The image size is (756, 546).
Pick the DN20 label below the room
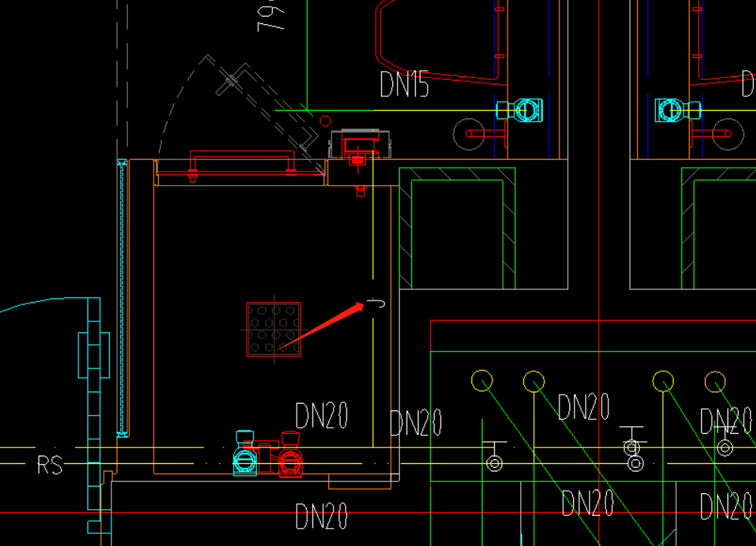(322, 517)
